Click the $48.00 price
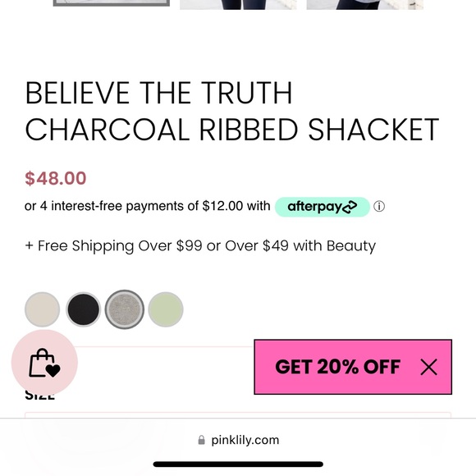Viewport: 476px width, 476px height. click(x=56, y=178)
